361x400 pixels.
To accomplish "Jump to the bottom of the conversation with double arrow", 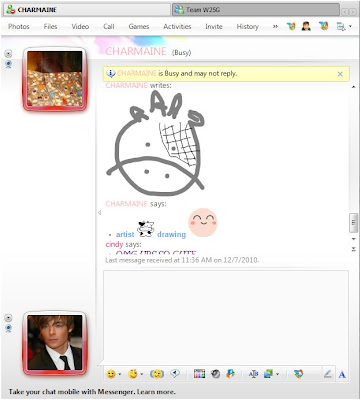I will coord(354,249).
